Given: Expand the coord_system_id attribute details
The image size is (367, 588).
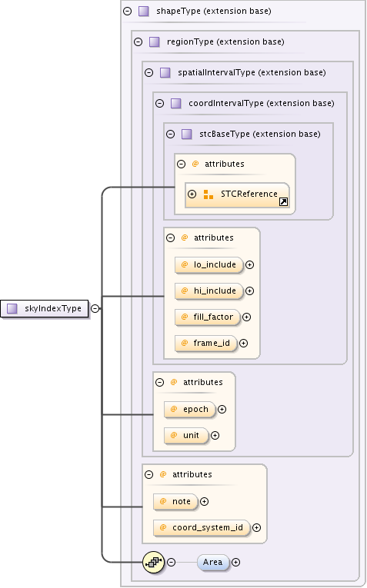Looking at the screenshot, I should 257,528.
